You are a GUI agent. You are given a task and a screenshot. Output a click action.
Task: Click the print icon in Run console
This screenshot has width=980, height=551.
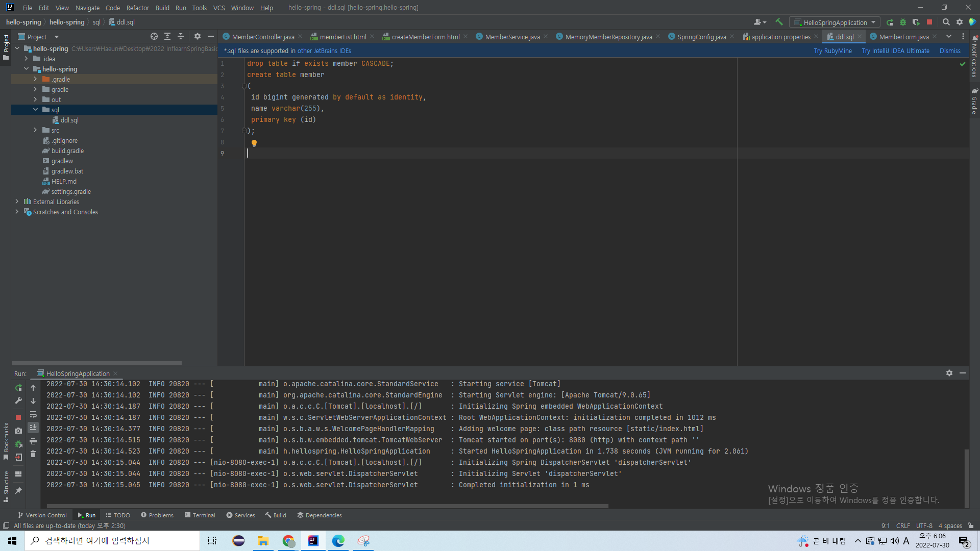[33, 441]
